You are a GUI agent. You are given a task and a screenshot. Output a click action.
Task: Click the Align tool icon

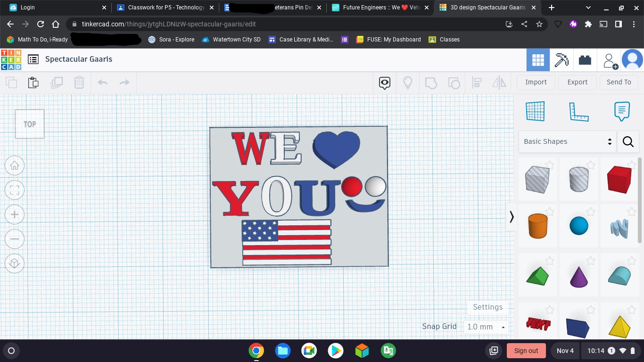click(x=477, y=83)
